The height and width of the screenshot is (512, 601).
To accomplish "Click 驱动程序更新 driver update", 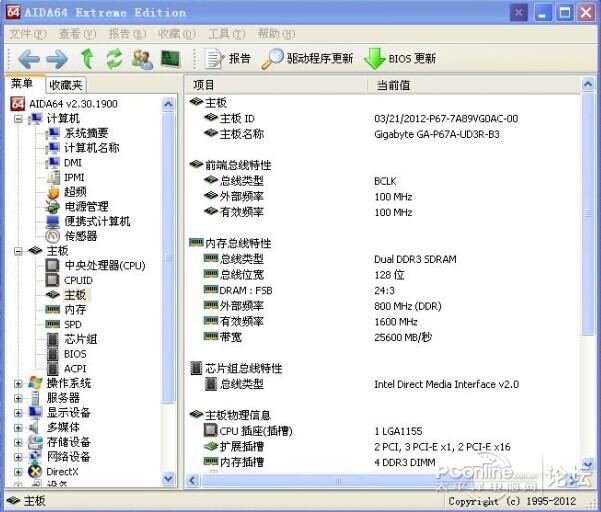I will [x=307, y=59].
